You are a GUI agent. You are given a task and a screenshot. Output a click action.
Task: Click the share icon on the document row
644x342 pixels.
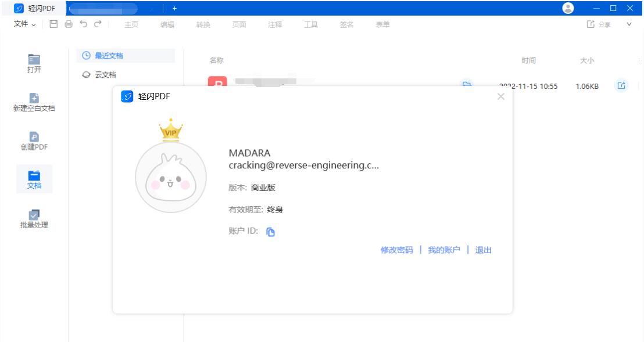pyautogui.click(x=621, y=85)
